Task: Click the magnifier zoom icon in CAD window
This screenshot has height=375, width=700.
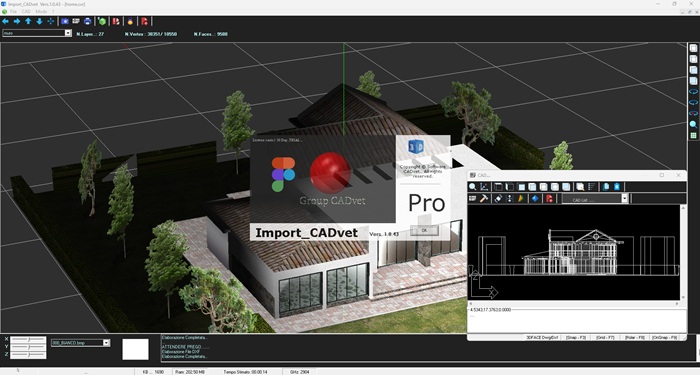Action: [x=472, y=187]
